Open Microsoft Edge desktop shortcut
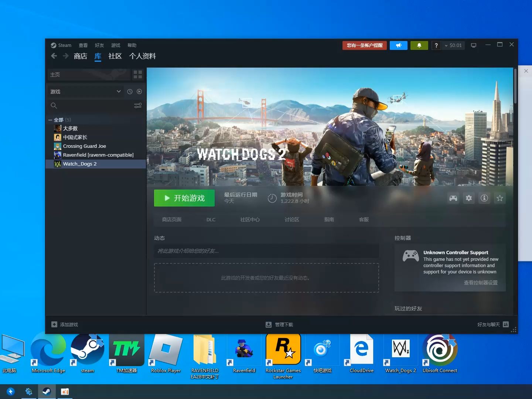Screen dimensions: 532x399 (48, 354)
